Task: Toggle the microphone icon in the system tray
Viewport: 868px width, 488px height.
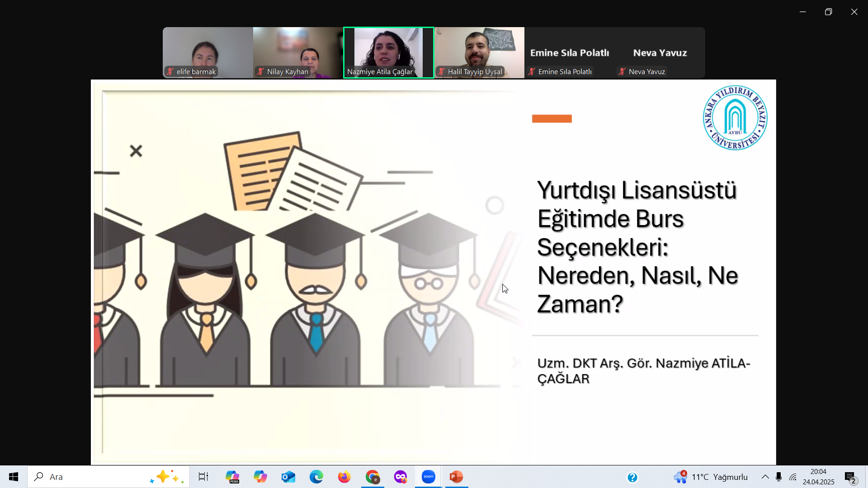Action: 779,477
